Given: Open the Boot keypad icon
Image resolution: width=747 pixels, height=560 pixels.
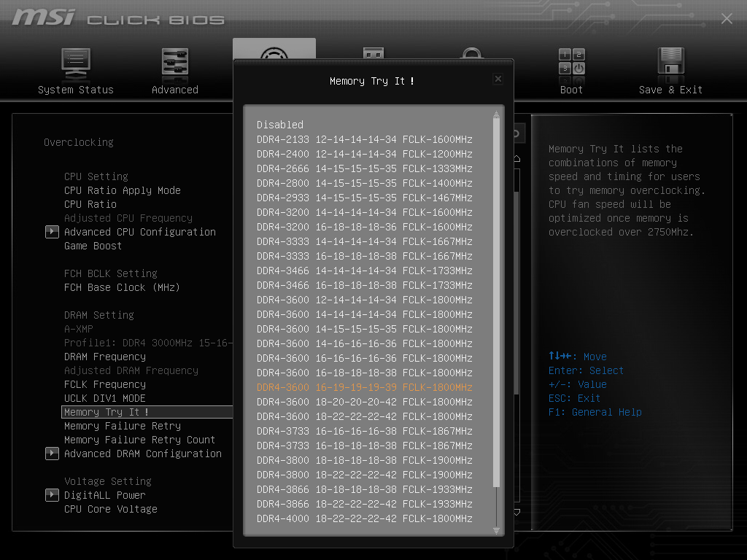Looking at the screenshot, I should (571, 62).
